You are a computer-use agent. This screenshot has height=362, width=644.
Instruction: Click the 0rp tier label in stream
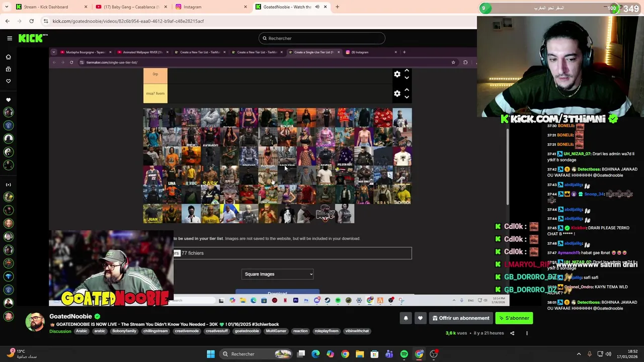coord(155,74)
